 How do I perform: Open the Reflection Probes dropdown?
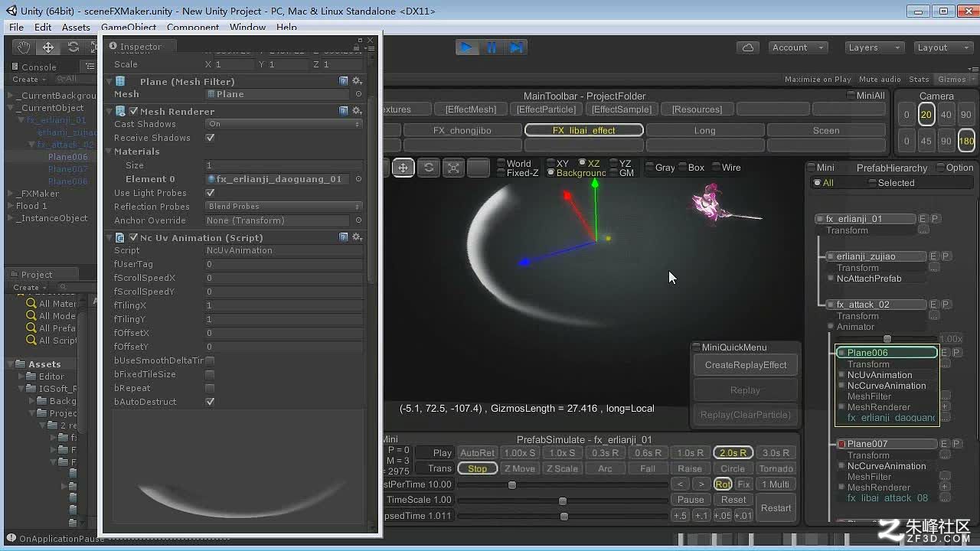point(284,207)
